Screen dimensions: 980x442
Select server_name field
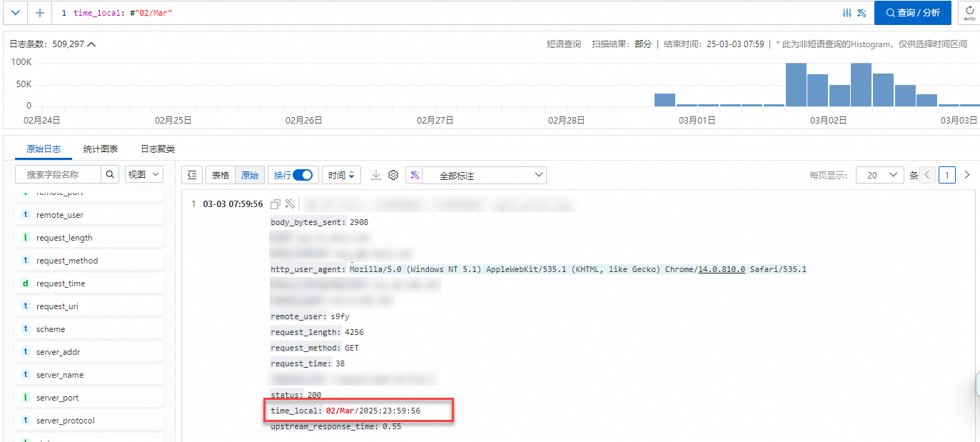(x=89, y=375)
